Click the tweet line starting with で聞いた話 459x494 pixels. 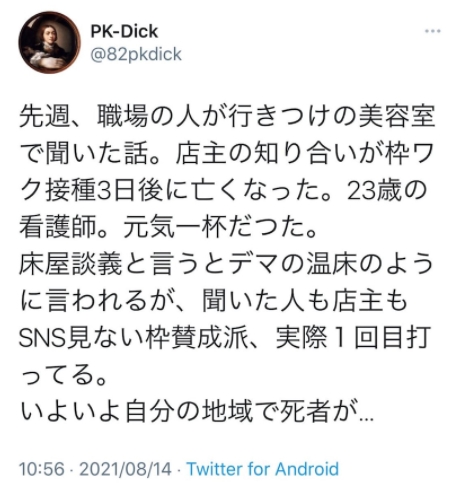tap(227, 154)
